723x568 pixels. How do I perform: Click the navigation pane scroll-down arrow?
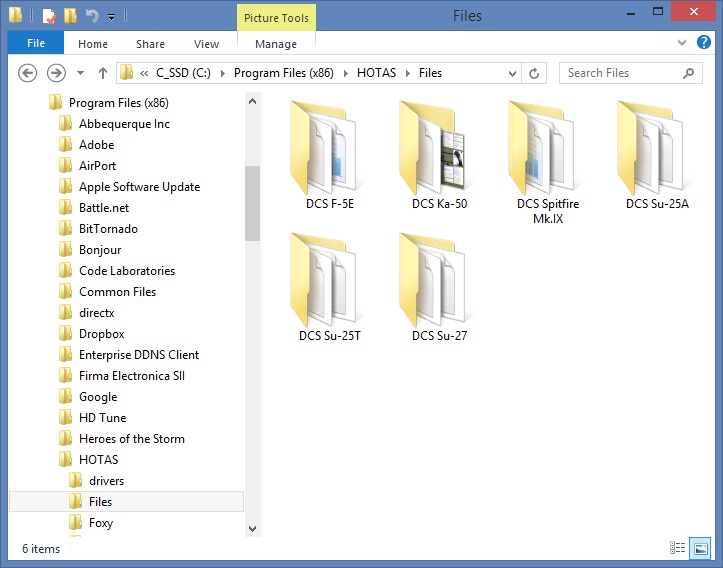point(252,528)
